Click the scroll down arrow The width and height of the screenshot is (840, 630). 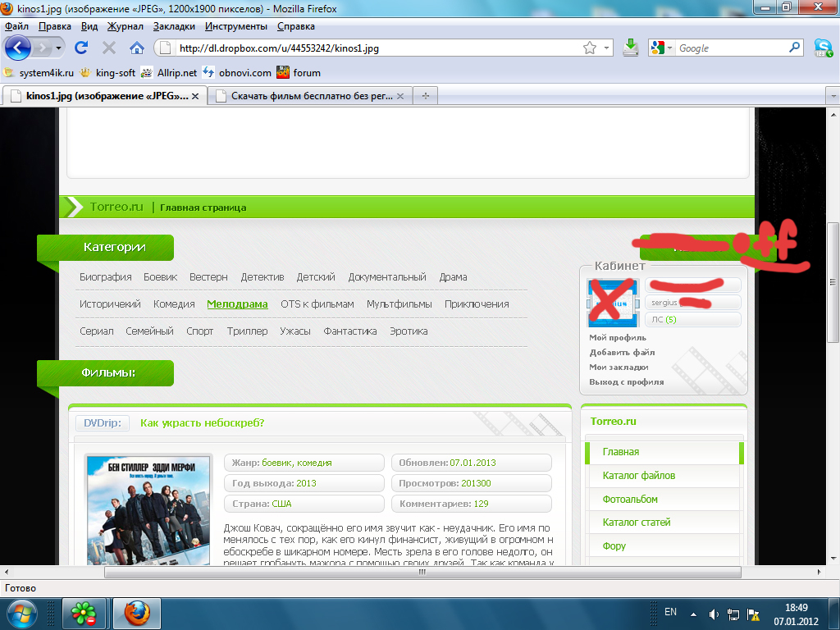[x=833, y=558]
